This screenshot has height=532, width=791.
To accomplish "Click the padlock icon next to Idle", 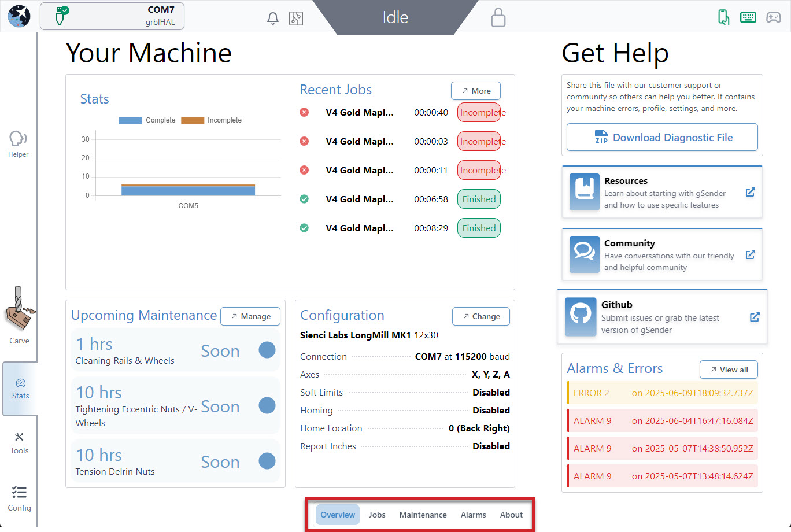I will click(498, 17).
